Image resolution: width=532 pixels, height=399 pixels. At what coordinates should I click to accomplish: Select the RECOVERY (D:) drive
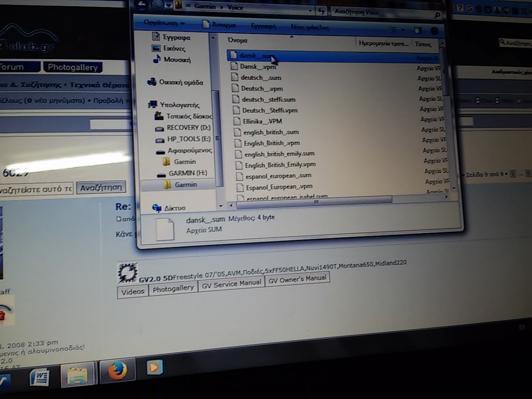(183, 128)
